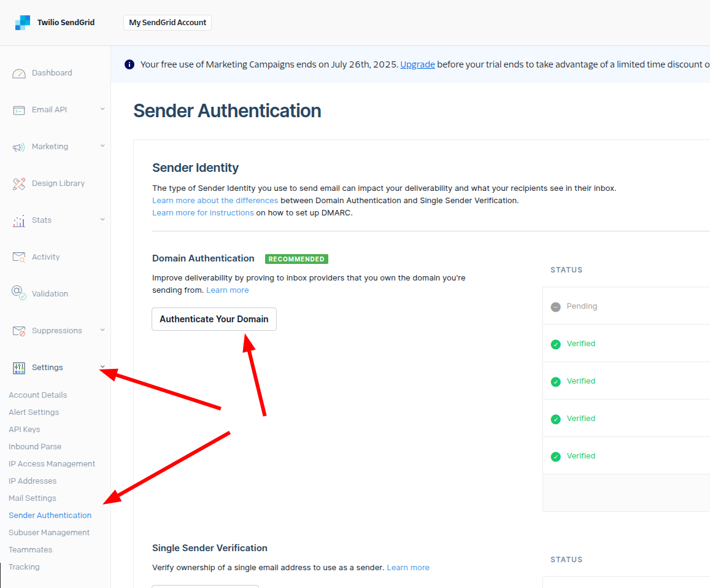Click the grey Pending status icon

click(555, 307)
